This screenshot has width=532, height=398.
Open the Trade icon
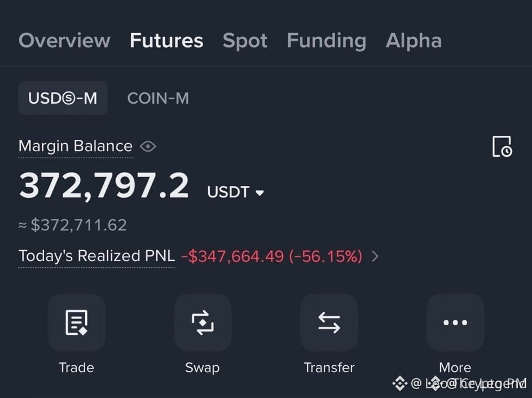[76, 322]
